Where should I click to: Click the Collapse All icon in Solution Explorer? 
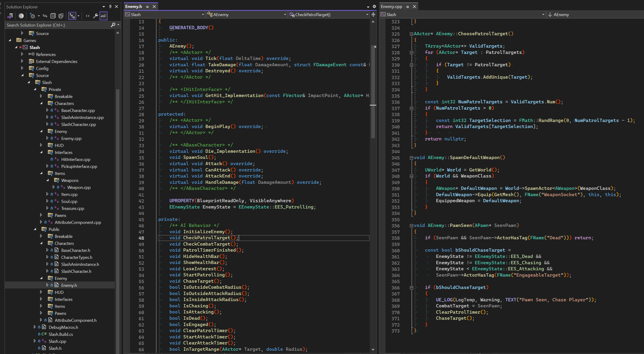click(53, 16)
